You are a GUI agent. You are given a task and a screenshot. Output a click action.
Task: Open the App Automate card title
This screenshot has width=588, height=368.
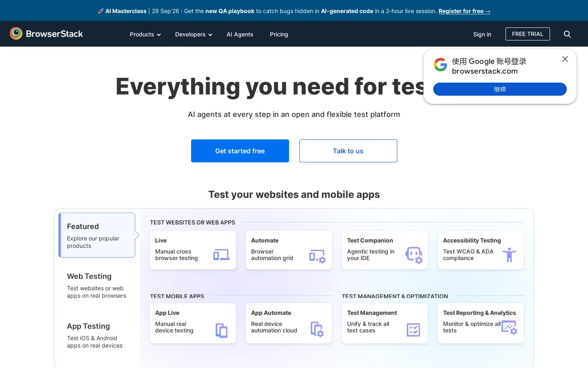click(271, 313)
